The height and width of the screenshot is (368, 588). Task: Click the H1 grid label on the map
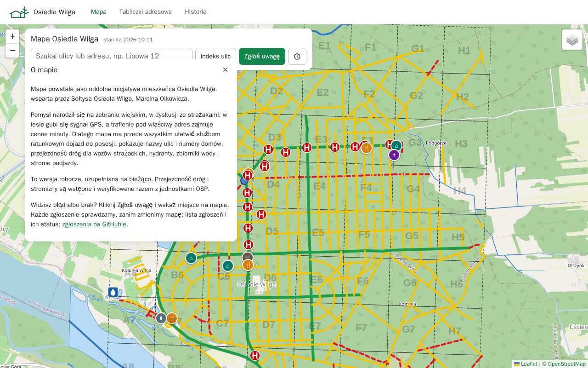[x=464, y=51]
